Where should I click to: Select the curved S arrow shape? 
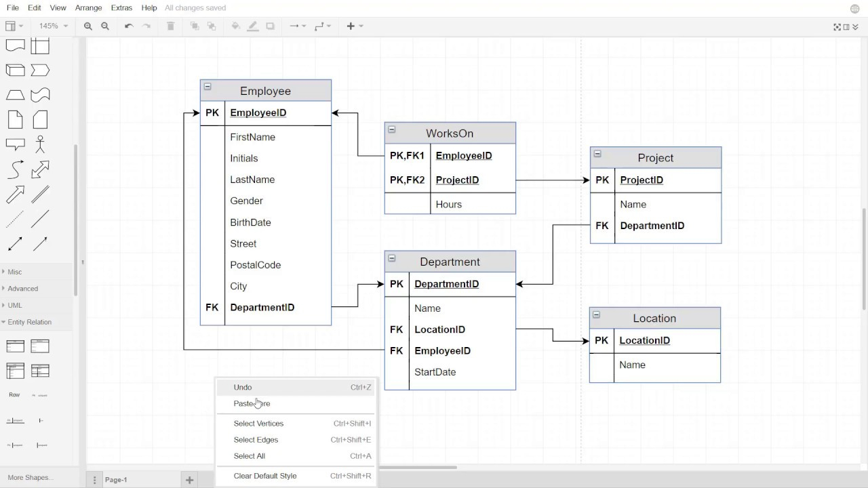(15, 169)
